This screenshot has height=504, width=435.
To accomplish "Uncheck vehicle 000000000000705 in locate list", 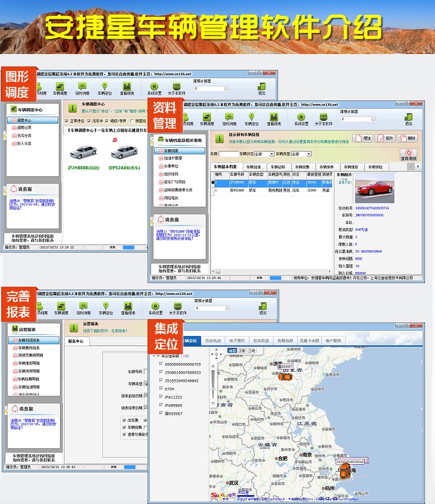I will tap(161, 364).
